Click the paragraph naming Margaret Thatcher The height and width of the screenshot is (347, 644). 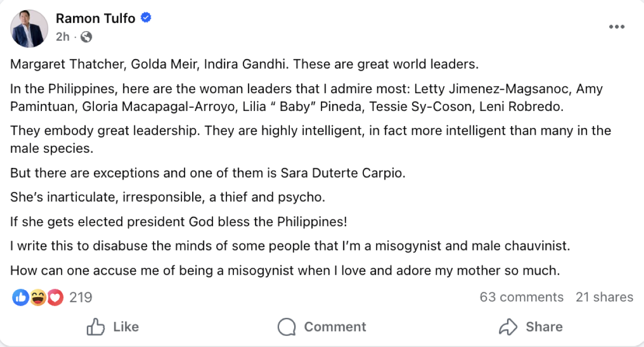click(x=244, y=64)
